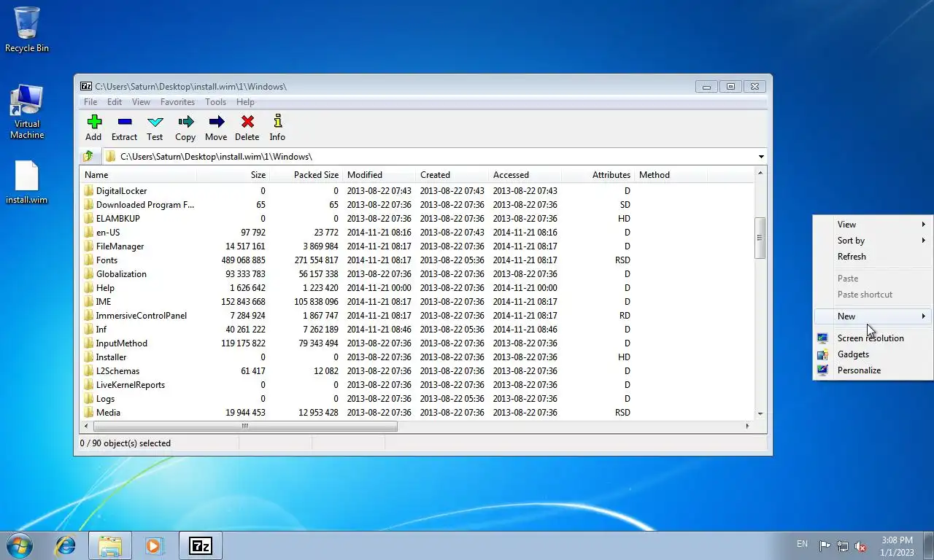The image size is (934, 560).
Task: Select the FileManager folder icon
Action: pos(88,246)
